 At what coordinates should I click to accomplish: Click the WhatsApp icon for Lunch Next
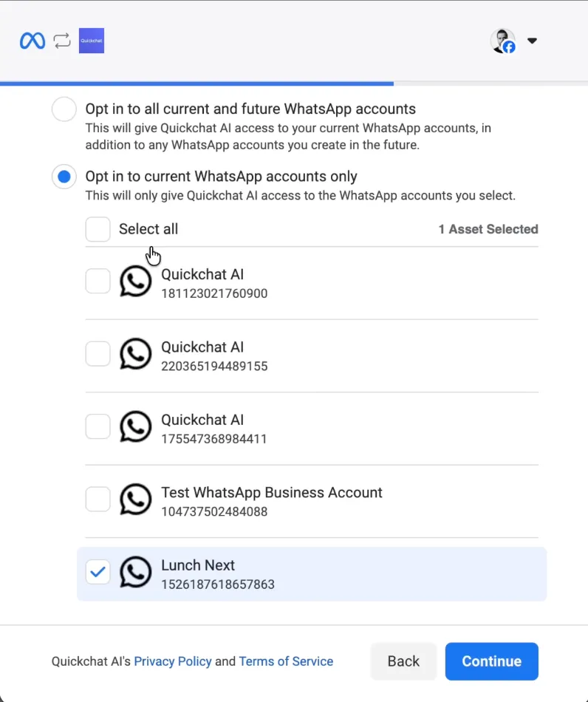(136, 572)
